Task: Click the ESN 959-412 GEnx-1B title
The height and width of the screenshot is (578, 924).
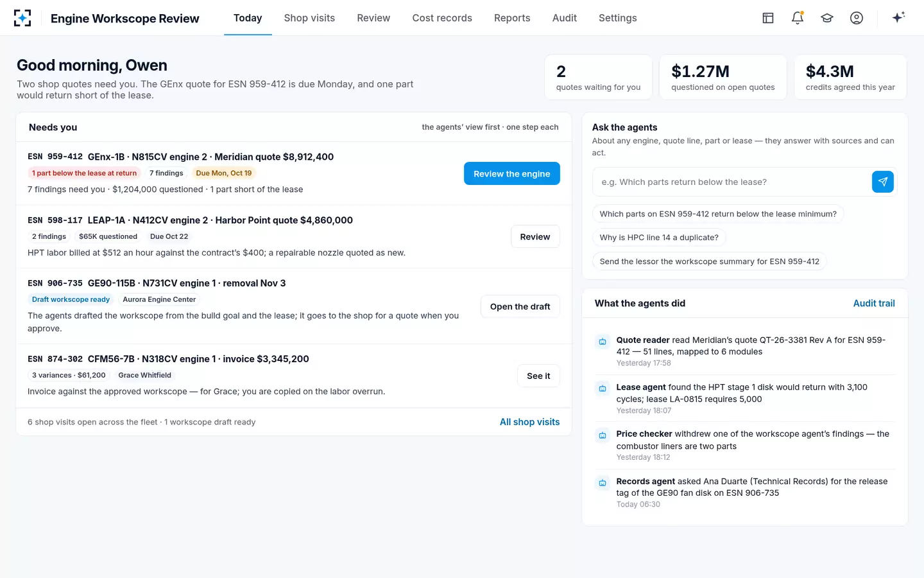Action: [180, 157]
